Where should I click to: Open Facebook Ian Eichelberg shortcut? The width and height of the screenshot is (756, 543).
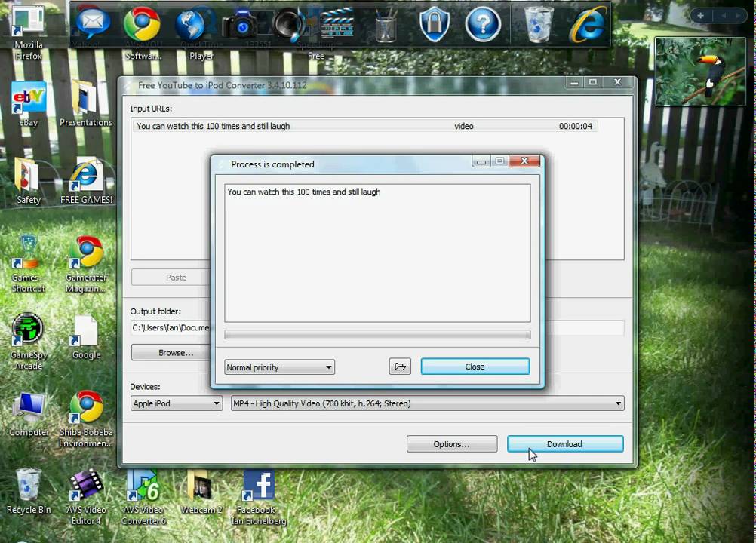click(259, 497)
